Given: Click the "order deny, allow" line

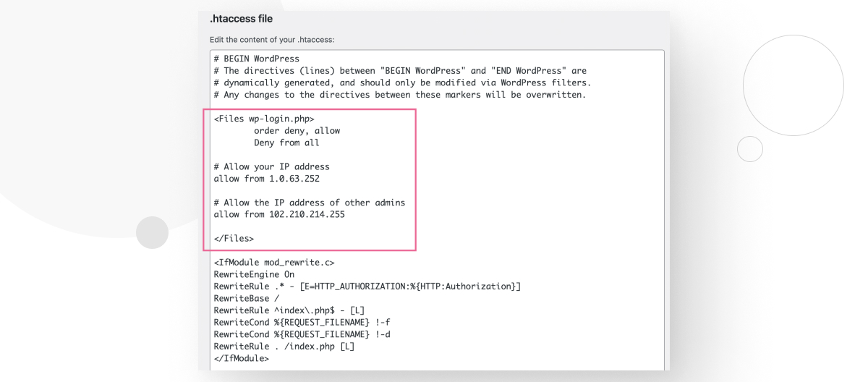Looking at the screenshot, I should [x=297, y=131].
